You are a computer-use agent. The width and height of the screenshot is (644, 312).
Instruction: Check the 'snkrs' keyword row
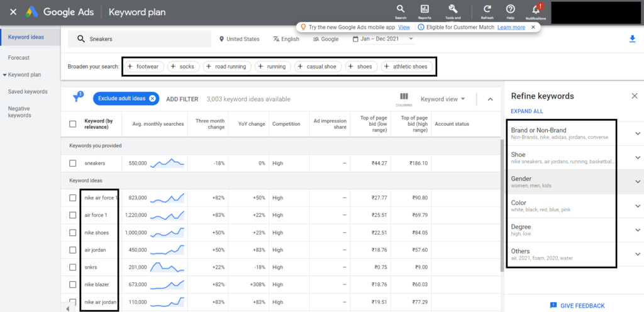[73, 267]
